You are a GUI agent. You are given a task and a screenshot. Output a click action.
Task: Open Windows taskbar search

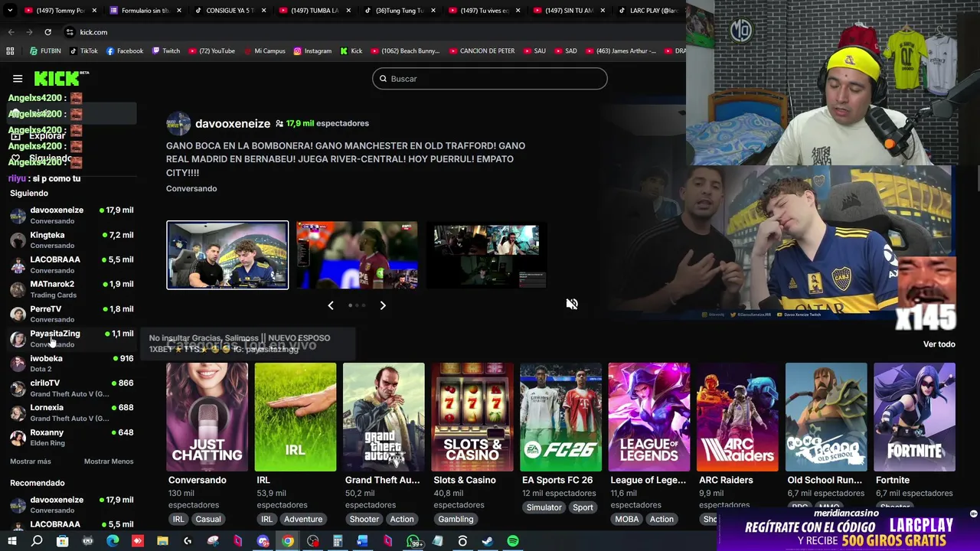37,541
